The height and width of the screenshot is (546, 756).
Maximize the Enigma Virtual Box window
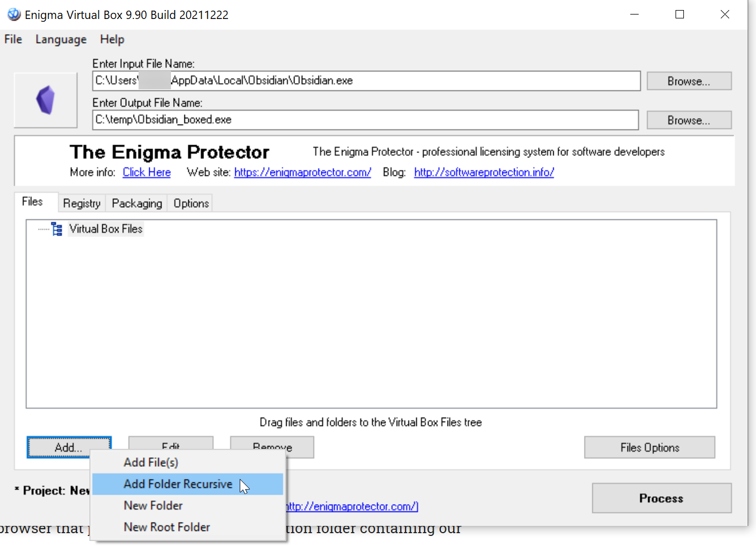pos(679,15)
